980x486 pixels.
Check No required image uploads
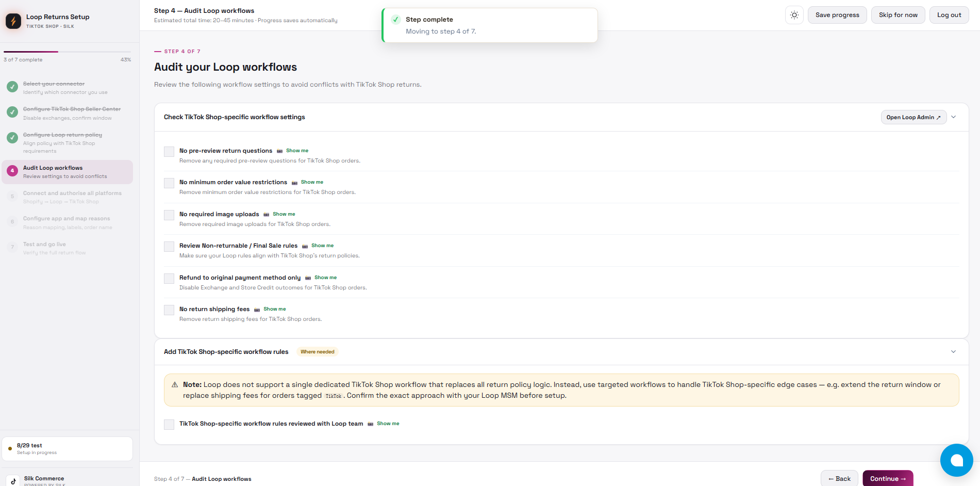pos(169,215)
